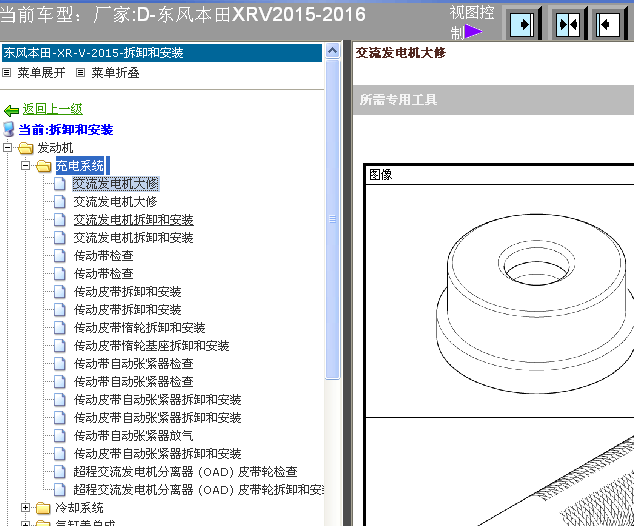The height and width of the screenshot is (526, 634).
Task: Collapse the 充电系统 tree node
Action: tap(25, 165)
